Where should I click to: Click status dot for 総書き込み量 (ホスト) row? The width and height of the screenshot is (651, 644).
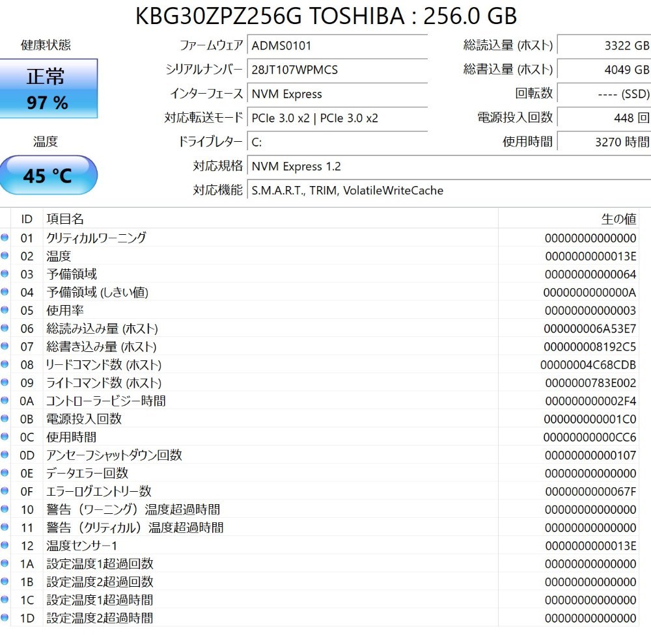(5, 346)
